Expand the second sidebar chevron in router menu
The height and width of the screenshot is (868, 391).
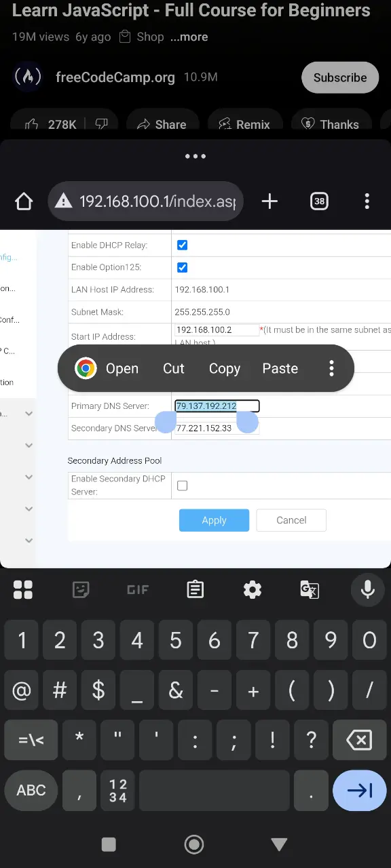click(29, 446)
